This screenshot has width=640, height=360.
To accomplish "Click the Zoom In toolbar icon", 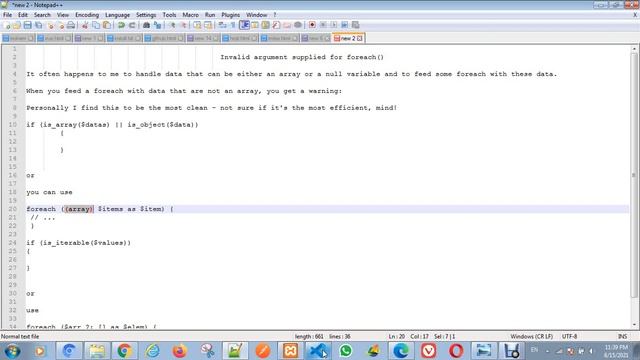I will [x=172, y=25].
